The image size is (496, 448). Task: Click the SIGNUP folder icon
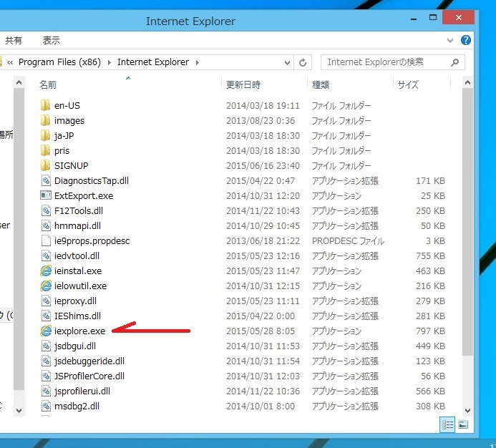[x=45, y=165]
